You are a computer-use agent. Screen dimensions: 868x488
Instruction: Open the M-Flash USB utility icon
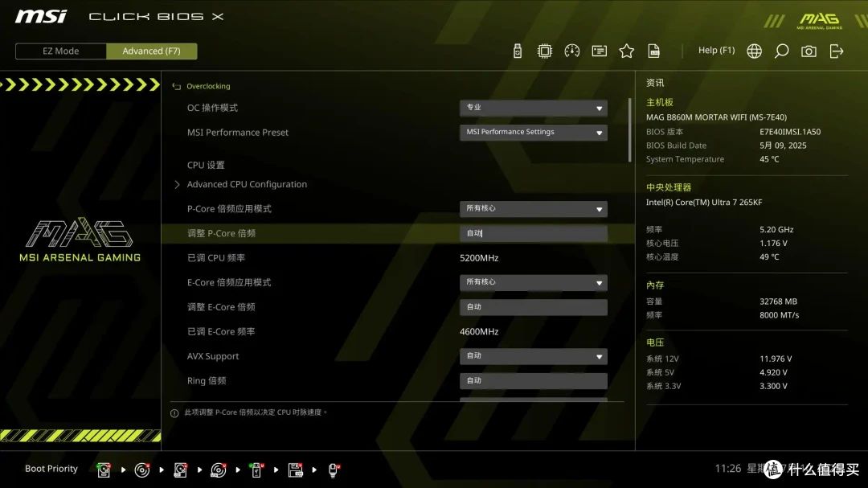click(517, 51)
